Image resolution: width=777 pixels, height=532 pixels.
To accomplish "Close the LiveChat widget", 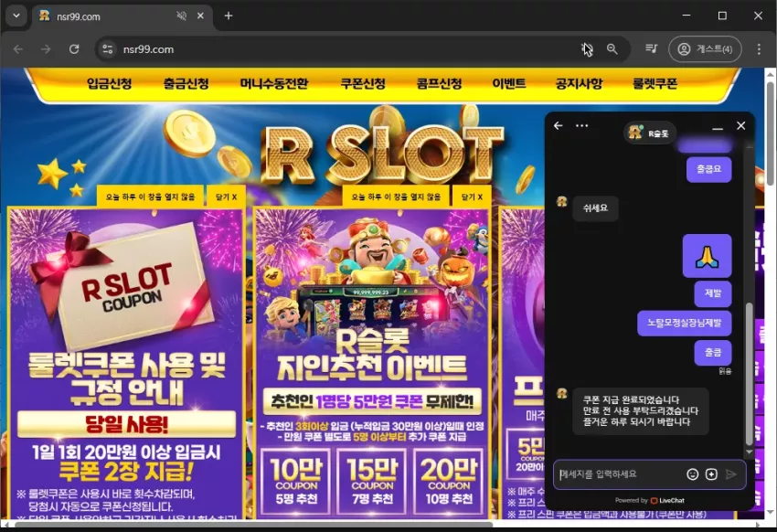I will (740, 126).
